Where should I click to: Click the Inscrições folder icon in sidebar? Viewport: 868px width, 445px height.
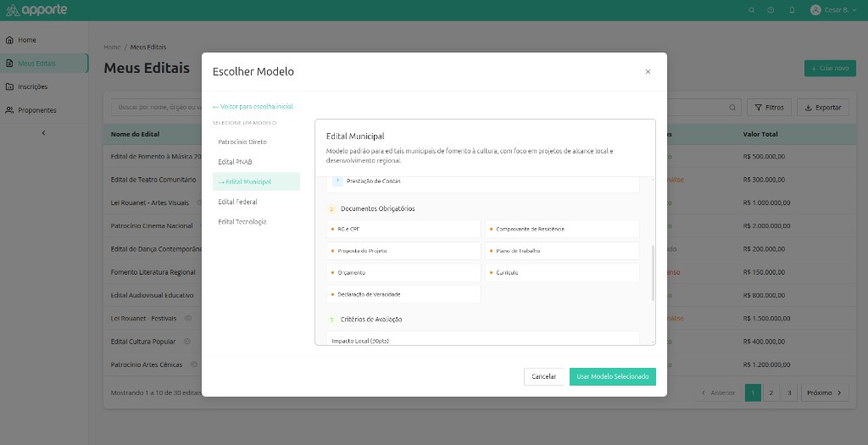click(9, 86)
